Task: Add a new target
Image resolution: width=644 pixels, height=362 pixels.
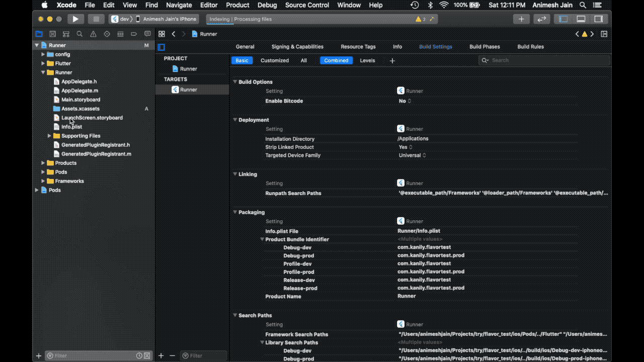Action: click(161, 355)
